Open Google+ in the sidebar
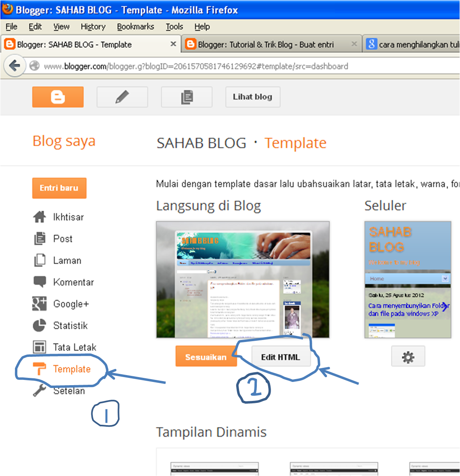Image resolution: width=460 pixels, height=476 pixels. [x=71, y=304]
